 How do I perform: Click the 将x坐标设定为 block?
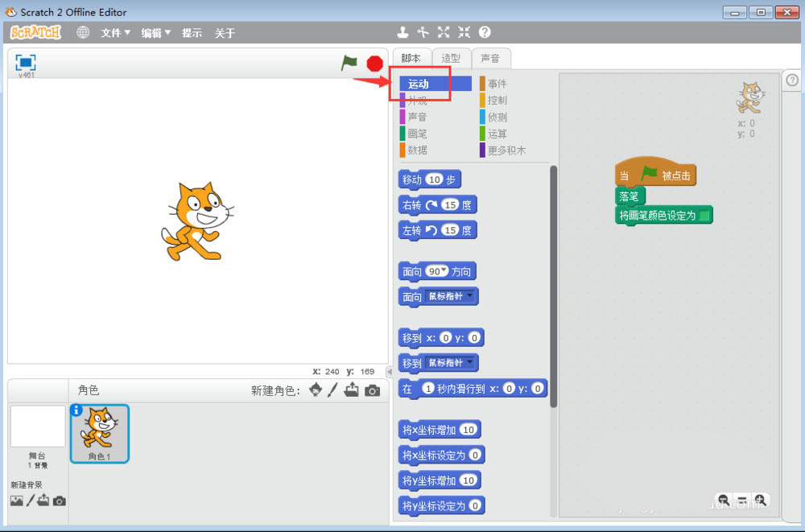point(441,455)
